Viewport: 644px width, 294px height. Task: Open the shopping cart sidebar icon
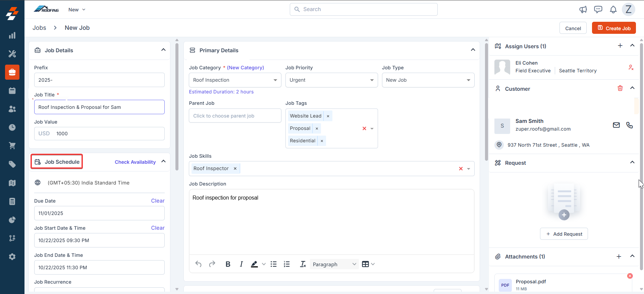click(x=12, y=146)
